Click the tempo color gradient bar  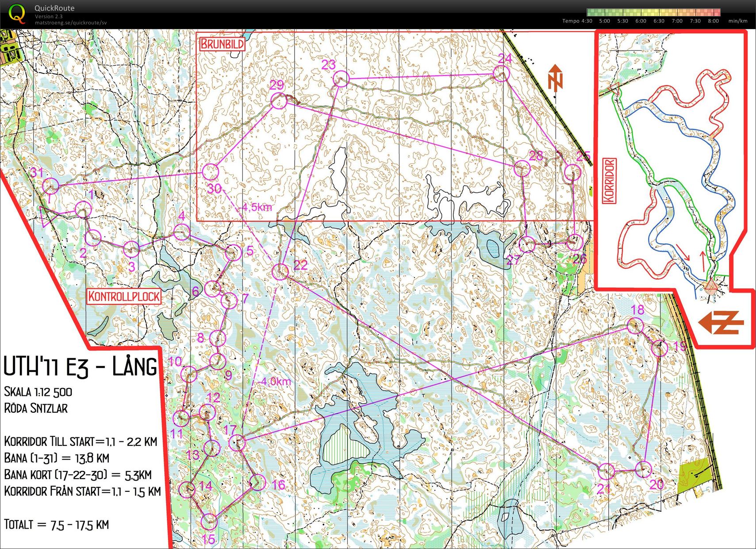(653, 12)
